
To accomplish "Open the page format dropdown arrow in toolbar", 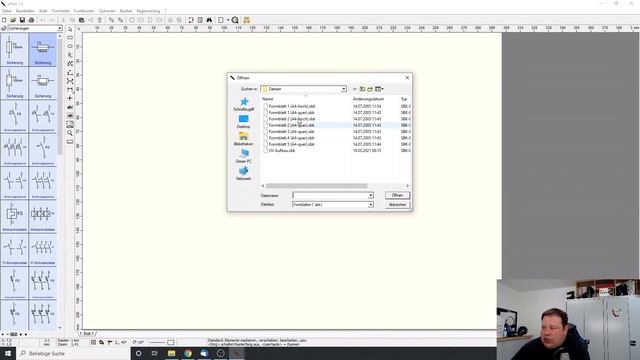I will point(228,20).
